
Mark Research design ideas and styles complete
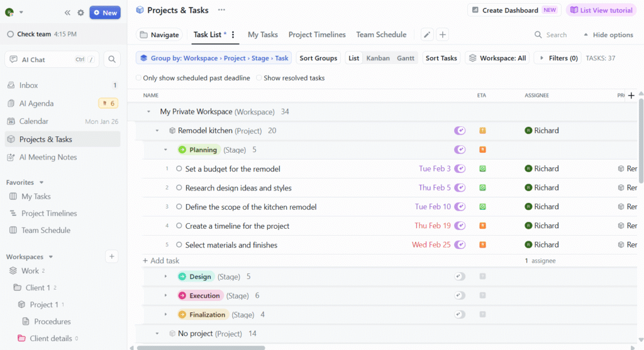click(179, 187)
